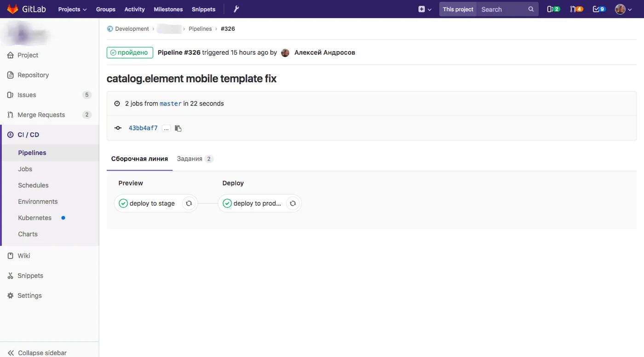Open the master branch link
Image resolution: width=644 pixels, height=357 pixels.
point(171,104)
